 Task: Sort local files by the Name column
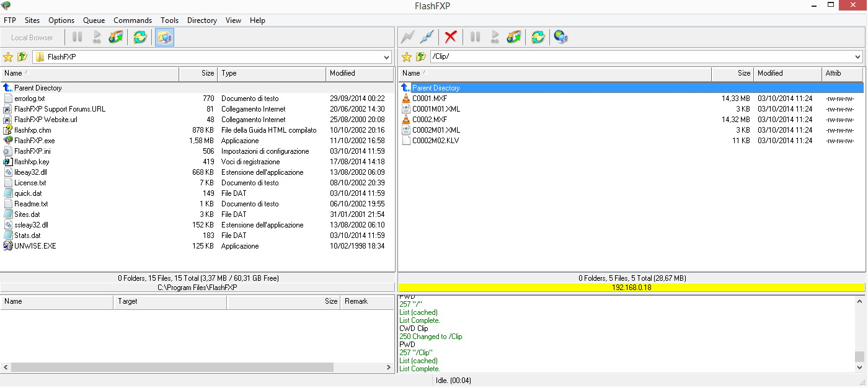[x=90, y=74]
